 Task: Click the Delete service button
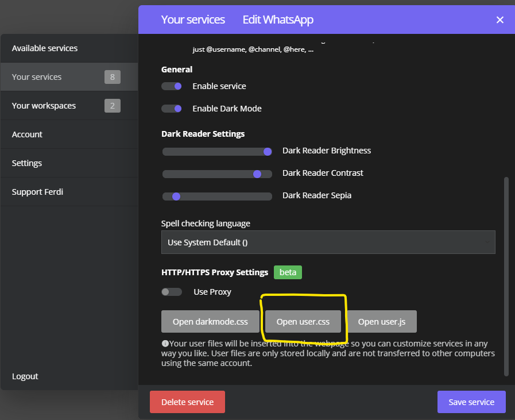[187, 402]
